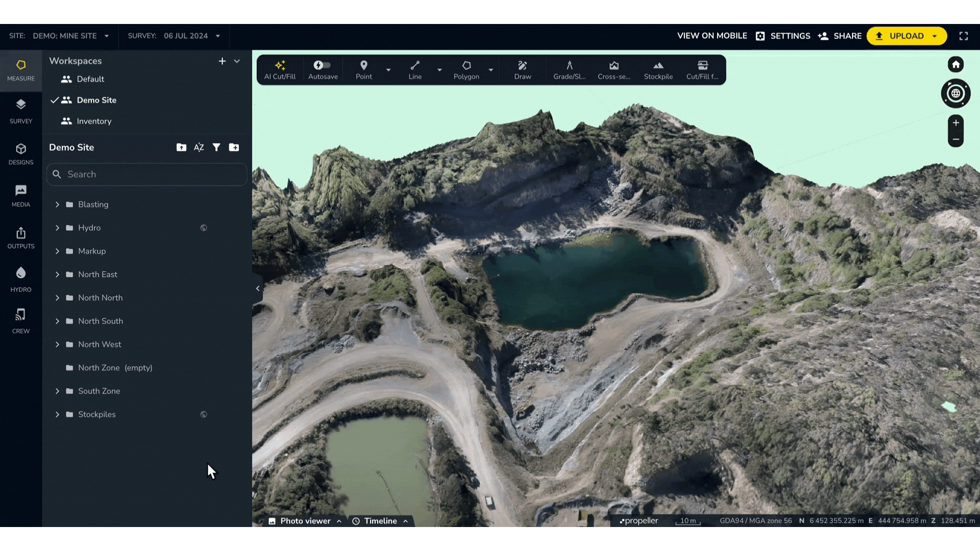Toggle Autosave off

pyautogui.click(x=322, y=65)
